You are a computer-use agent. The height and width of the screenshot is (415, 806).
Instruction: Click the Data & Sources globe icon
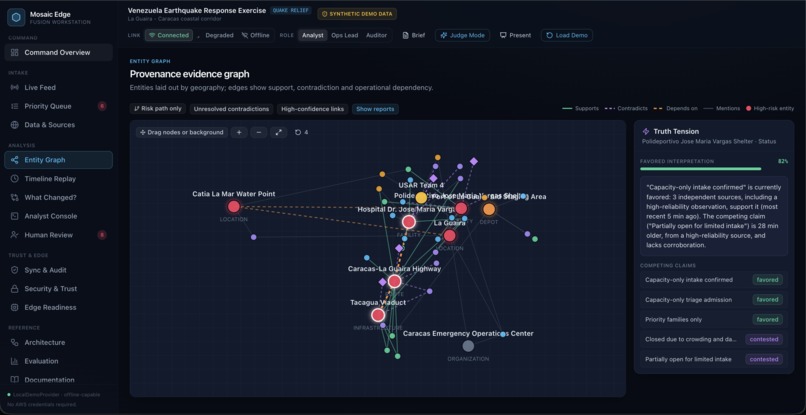[x=14, y=125]
